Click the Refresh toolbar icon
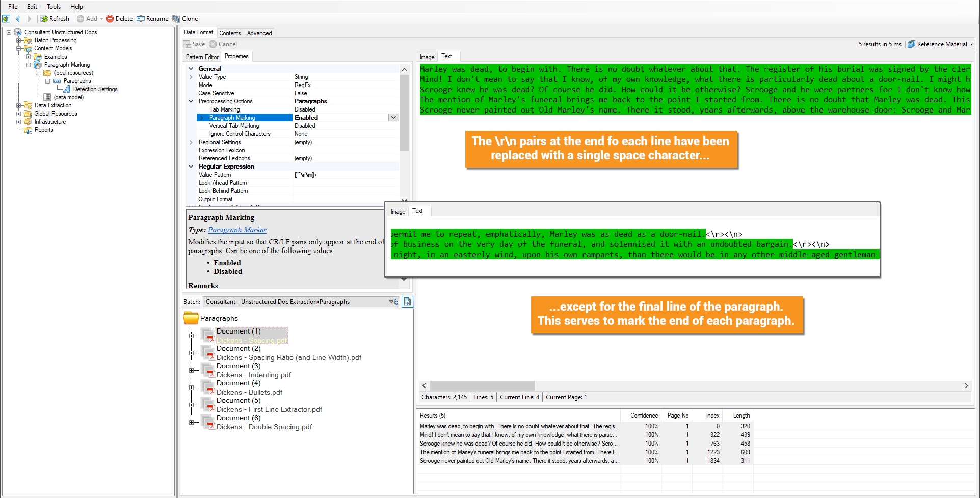 coord(44,19)
